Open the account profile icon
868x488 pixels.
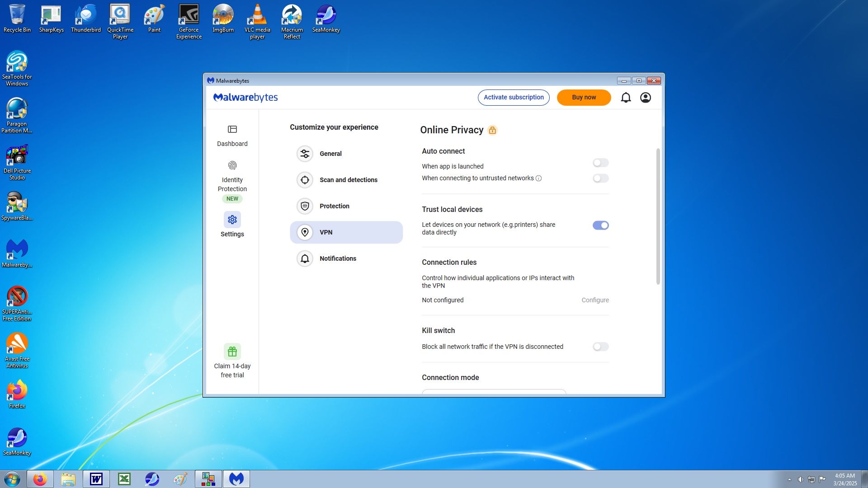click(x=646, y=98)
